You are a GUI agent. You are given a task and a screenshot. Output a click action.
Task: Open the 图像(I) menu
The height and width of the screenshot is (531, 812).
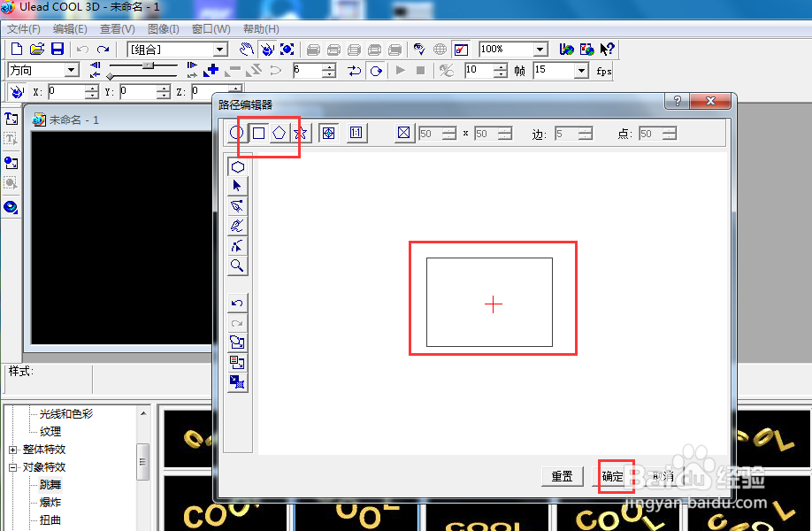click(163, 29)
